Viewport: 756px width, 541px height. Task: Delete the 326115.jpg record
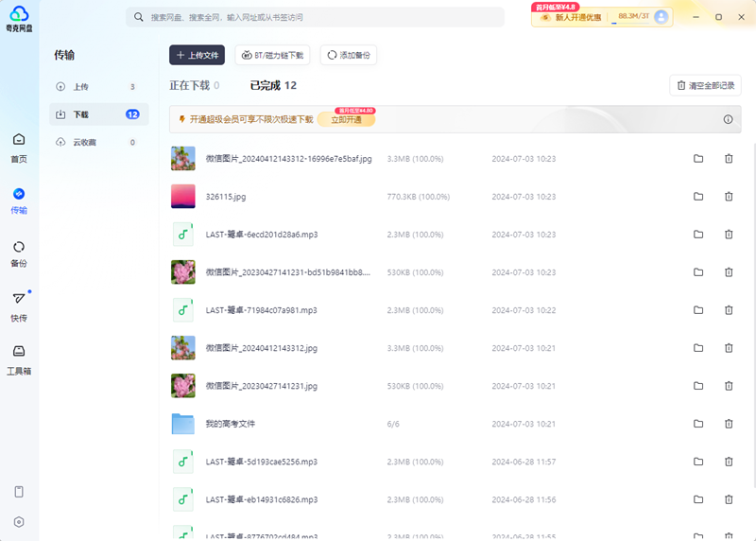[729, 197]
